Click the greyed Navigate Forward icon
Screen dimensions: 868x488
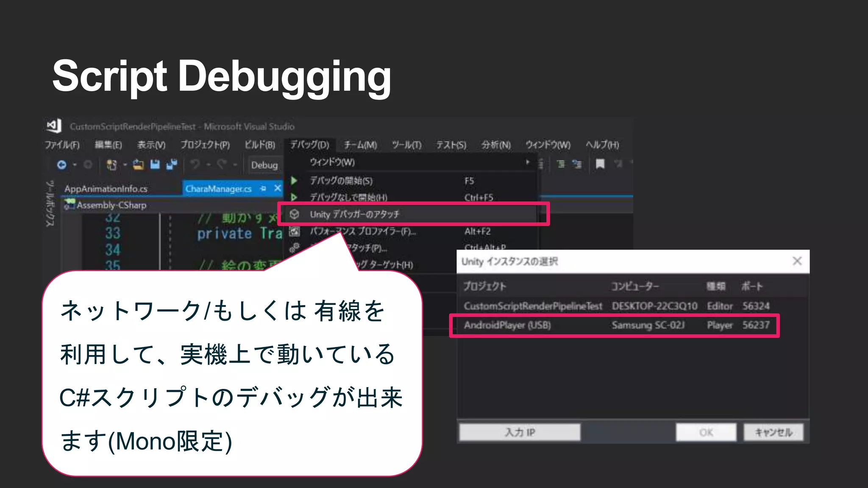[x=88, y=165]
